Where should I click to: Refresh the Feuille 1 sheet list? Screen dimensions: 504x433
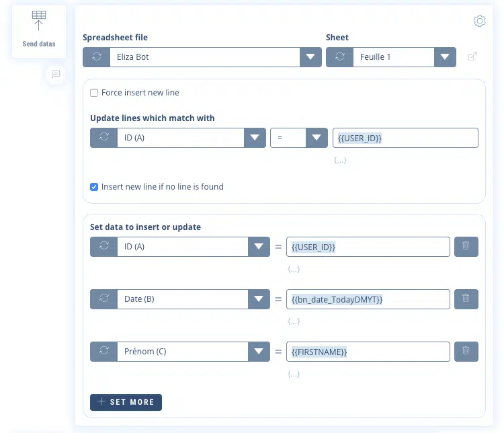[339, 57]
